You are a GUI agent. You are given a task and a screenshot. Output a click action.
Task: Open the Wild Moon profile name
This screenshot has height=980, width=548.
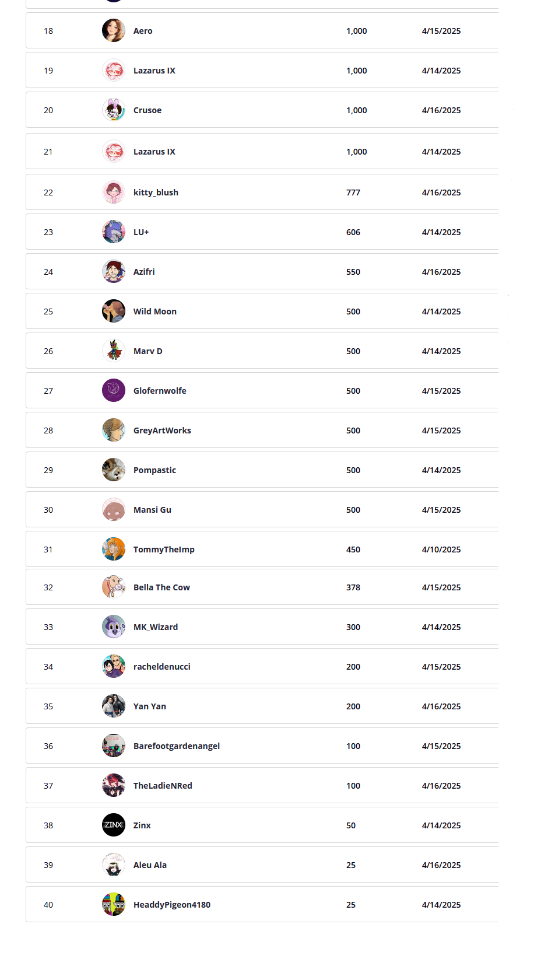pos(155,311)
